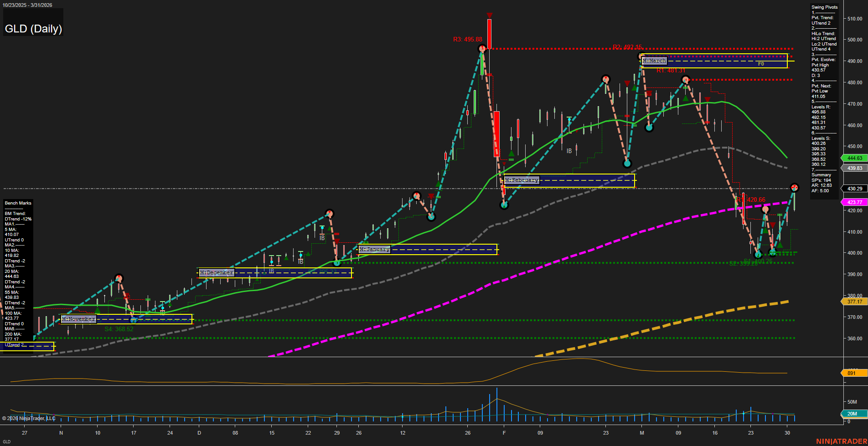
Task: Click the 10/23/2025 - 3/31/2026 date range label
Action: coord(28,5)
